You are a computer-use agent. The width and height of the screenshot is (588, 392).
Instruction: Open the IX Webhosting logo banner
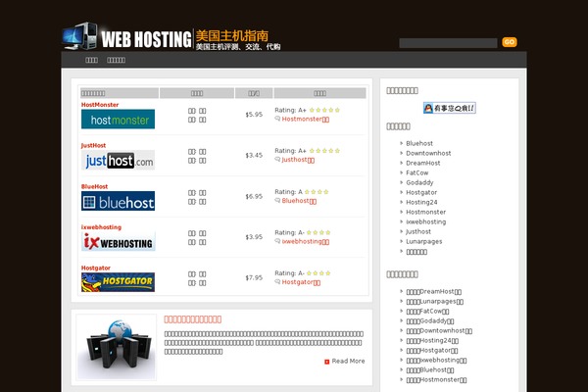pos(119,242)
